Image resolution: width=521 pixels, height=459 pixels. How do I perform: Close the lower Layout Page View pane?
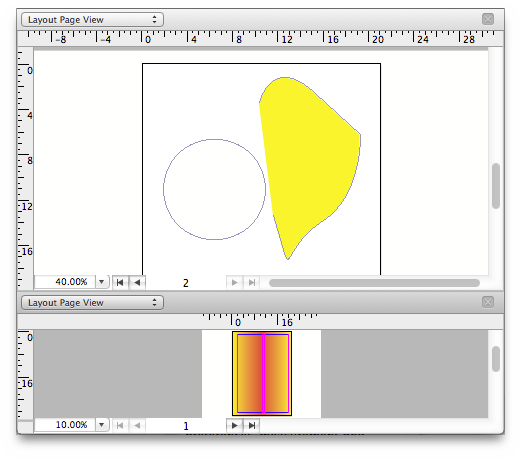point(488,302)
